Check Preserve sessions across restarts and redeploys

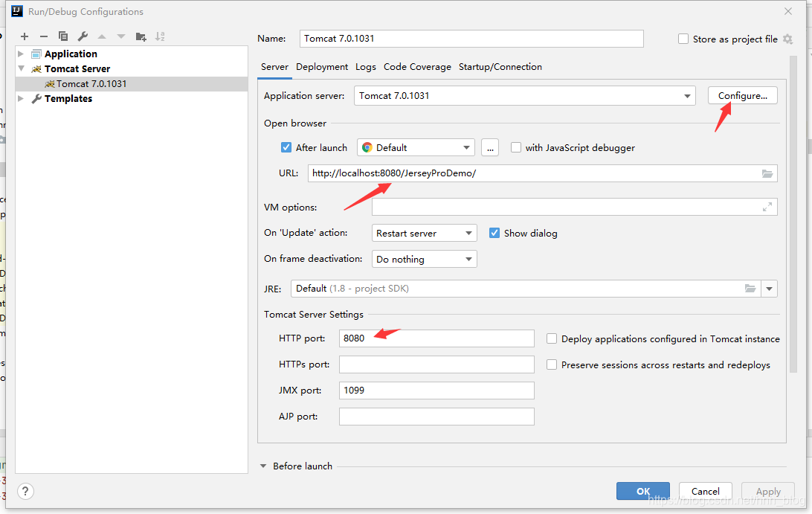552,364
